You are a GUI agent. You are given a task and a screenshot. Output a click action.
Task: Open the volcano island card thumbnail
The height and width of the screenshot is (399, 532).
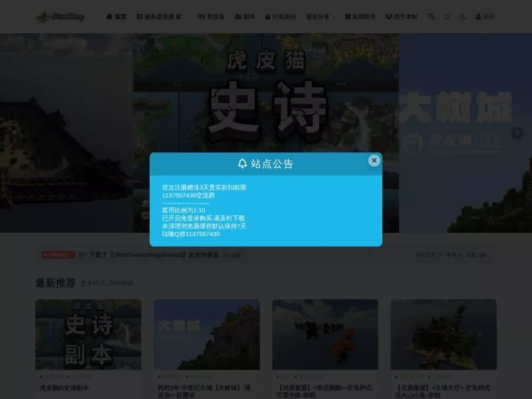(444, 334)
